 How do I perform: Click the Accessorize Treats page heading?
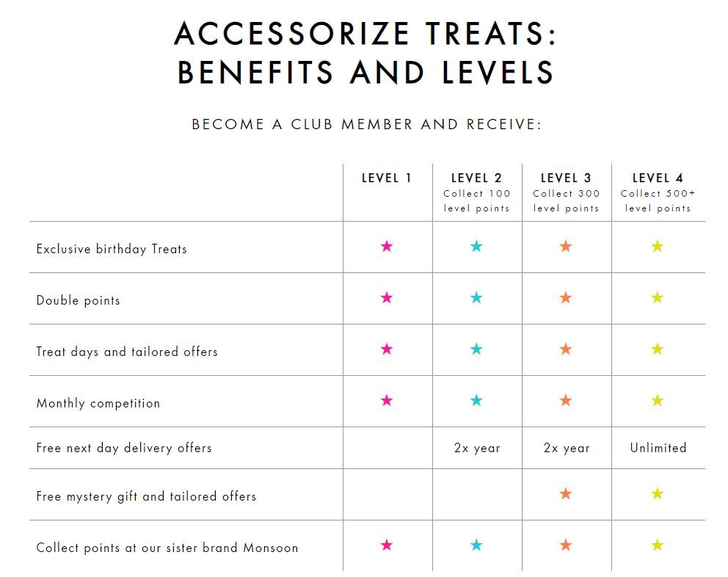tap(365, 53)
